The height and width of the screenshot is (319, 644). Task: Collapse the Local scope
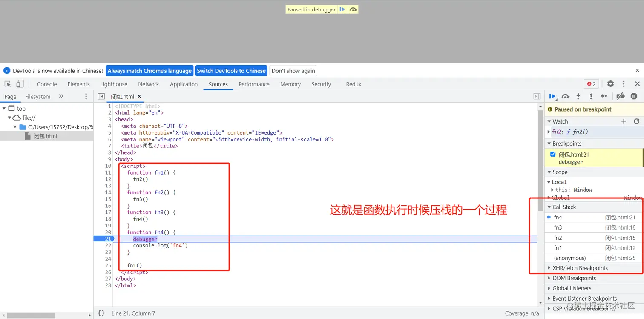(549, 182)
